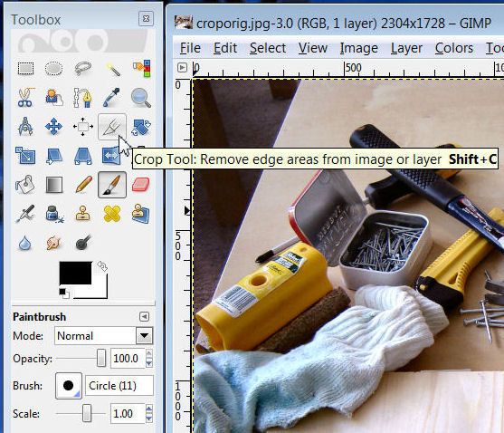Select the Heal bandage tool

[x=112, y=213]
